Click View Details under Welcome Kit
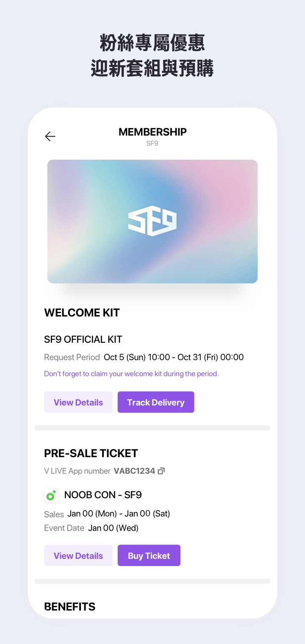Viewport: 305px width, 644px height. pyautogui.click(x=78, y=402)
